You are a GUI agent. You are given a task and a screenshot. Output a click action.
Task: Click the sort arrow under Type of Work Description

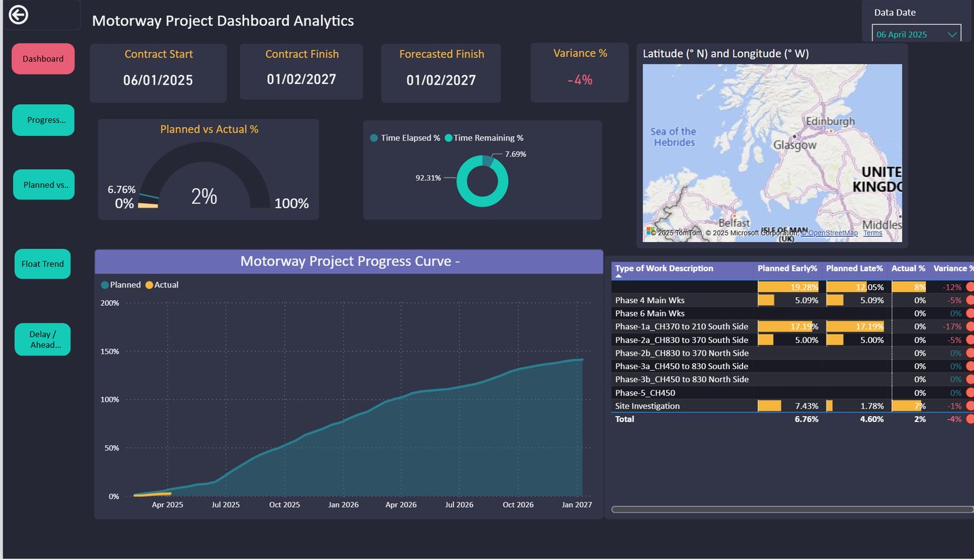pyautogui.click(x=619, y=277)
